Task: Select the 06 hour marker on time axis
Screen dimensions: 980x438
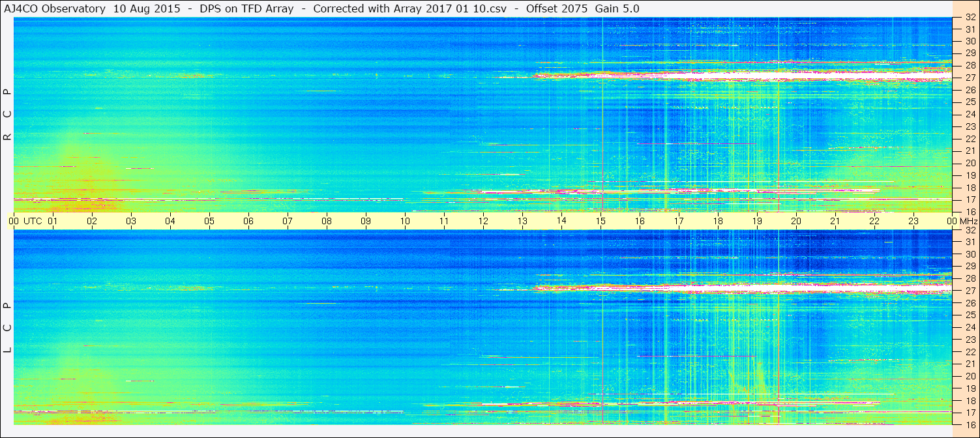Action: pyautogui.click(x=248, y=221)
